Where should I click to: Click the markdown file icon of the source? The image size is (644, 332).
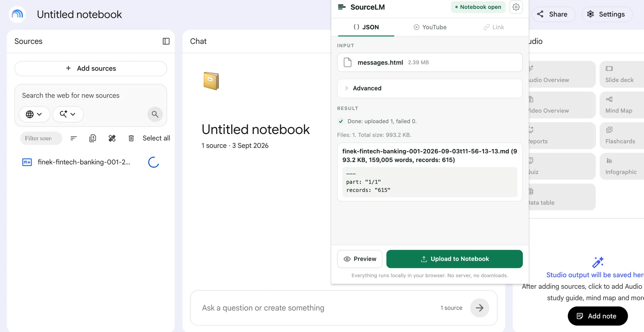tap(27, 162)
